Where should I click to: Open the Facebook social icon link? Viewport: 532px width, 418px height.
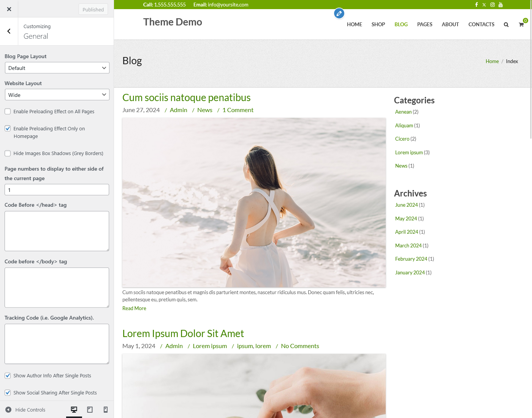[x=477, y=5]
